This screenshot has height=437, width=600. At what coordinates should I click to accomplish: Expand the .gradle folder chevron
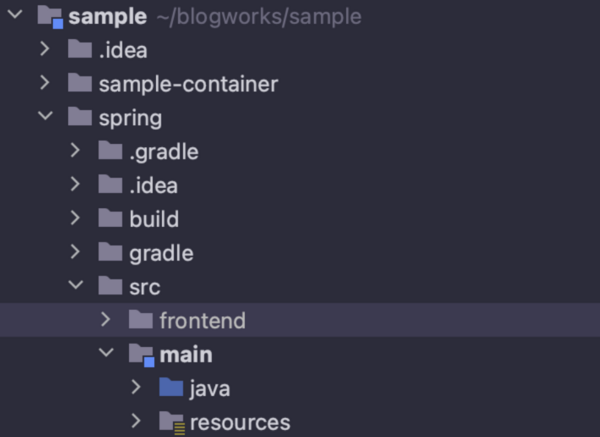(x=75, y=150)
